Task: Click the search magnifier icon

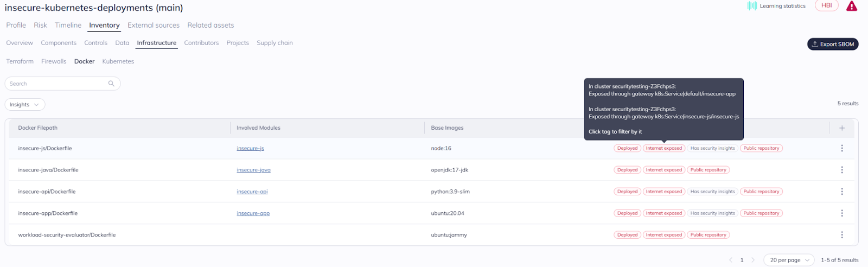Action: pyautogui.click(x=111, y=84)
